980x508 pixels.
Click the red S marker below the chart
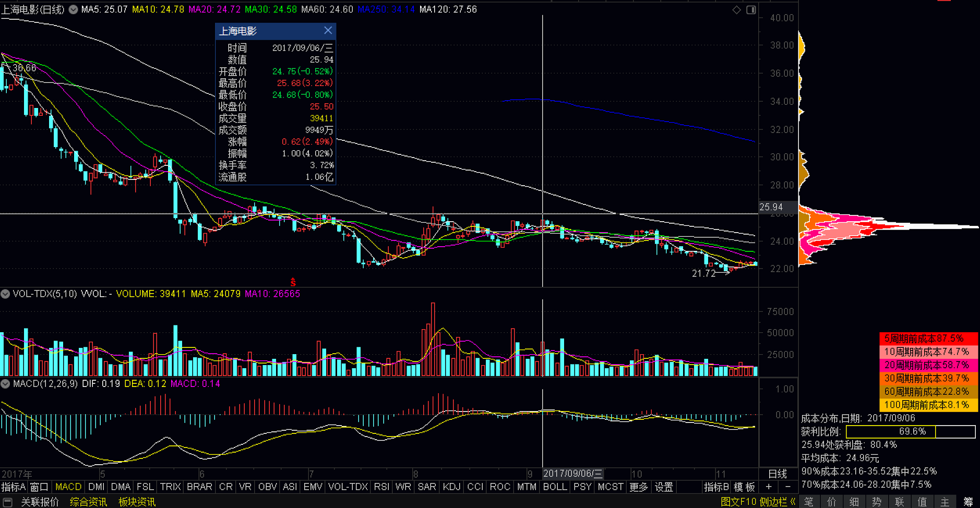pyautogui.click(x=293, y=282)
